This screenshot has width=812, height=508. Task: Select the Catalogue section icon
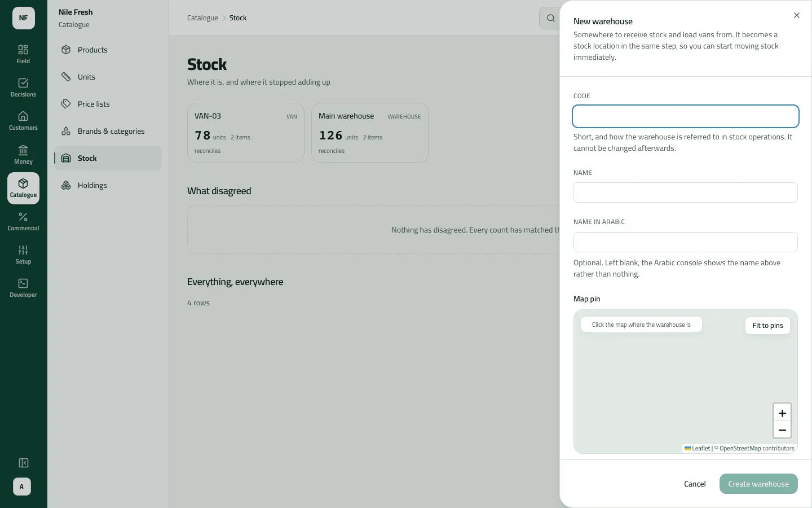(23, 188)
